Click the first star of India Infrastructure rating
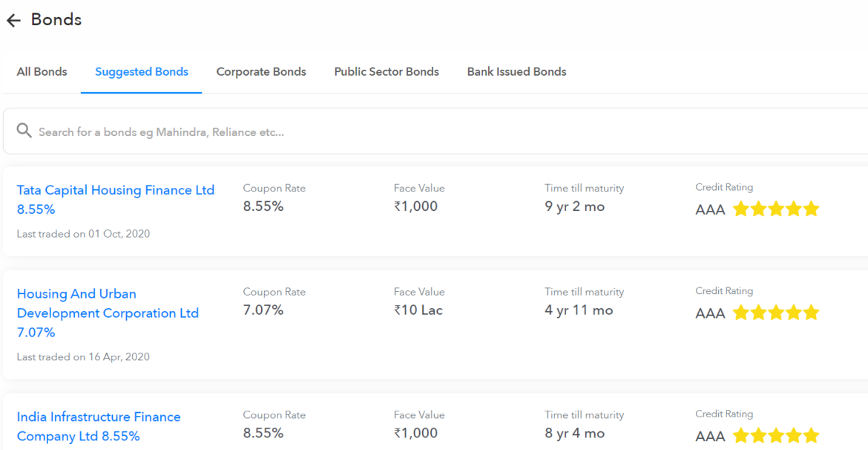Image resolution: width=868 pixels, height=450 pixels. tap(741, 435)
